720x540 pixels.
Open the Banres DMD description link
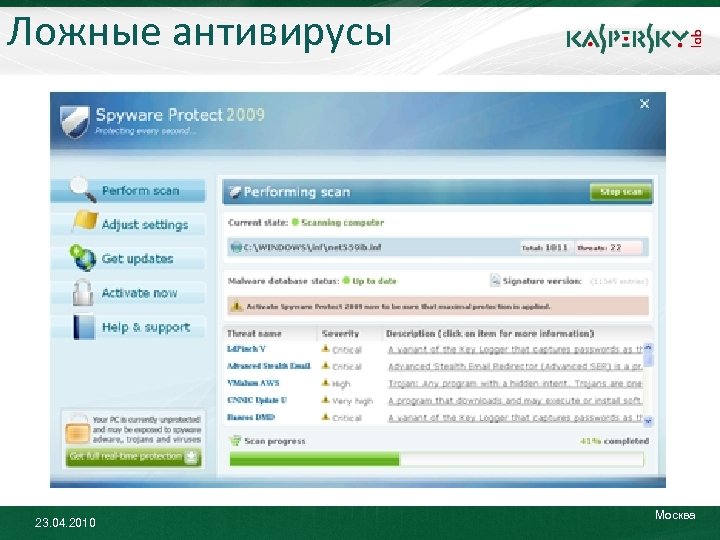point(515,418)
